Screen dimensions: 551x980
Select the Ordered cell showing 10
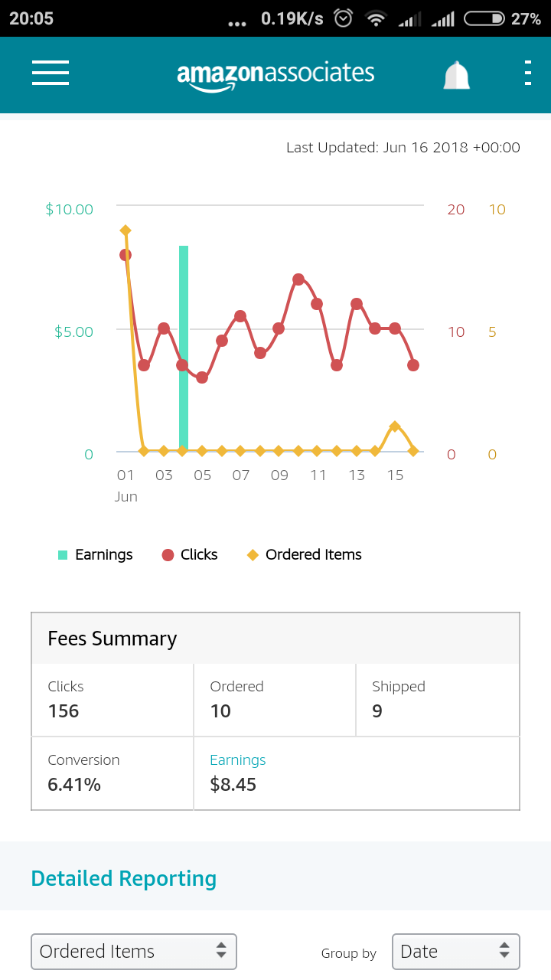coord(275,700)
